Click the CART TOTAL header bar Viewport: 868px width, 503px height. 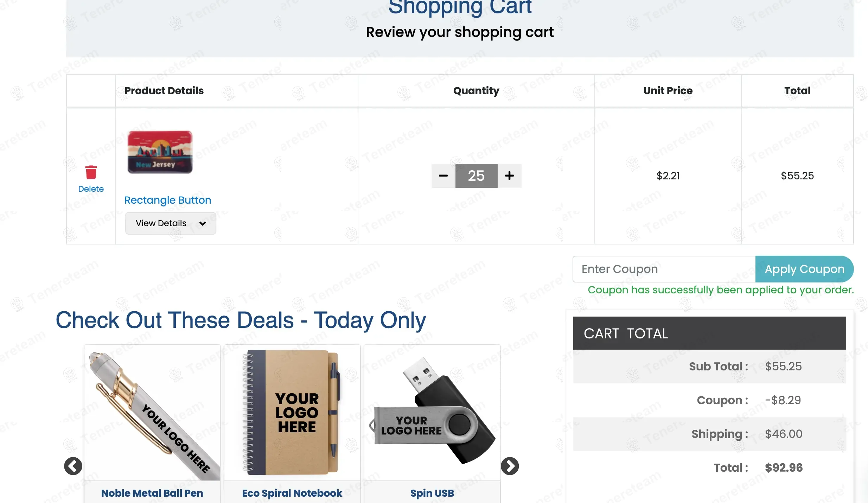(x=709, y=333)
